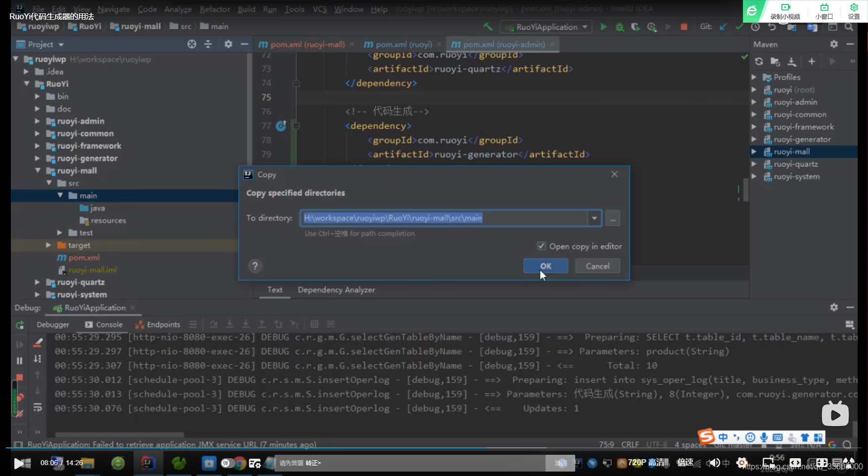Clear console output with eraser icon
The image size is (868, 476).
point(38,342)
